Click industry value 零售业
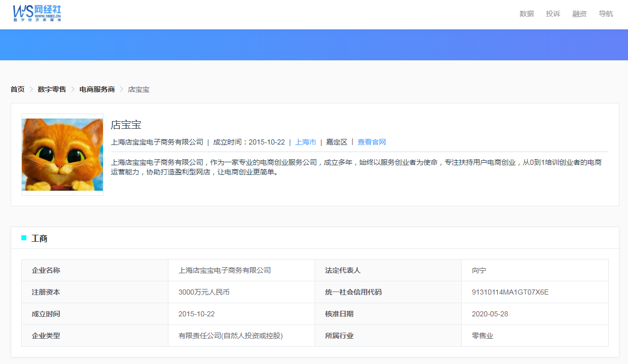Image resolution: width=628 pixels, height=364 pixels. [x=482, y=336]
